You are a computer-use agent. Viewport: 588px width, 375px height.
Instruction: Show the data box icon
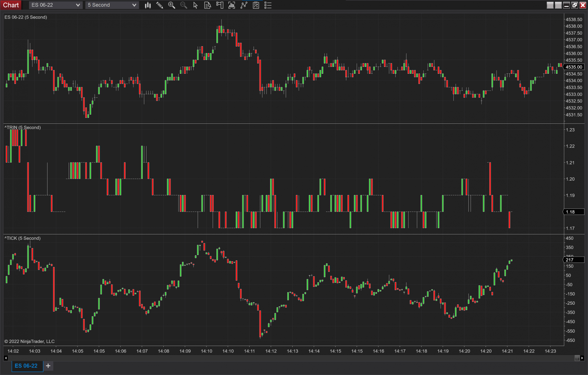208,5
